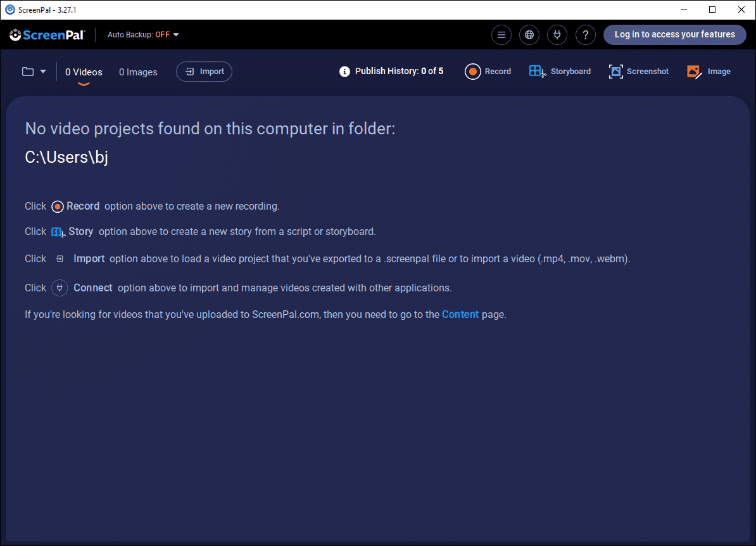Click the No video projects found heading
This screenshot has height=546, width=756.
coord(210,129)
